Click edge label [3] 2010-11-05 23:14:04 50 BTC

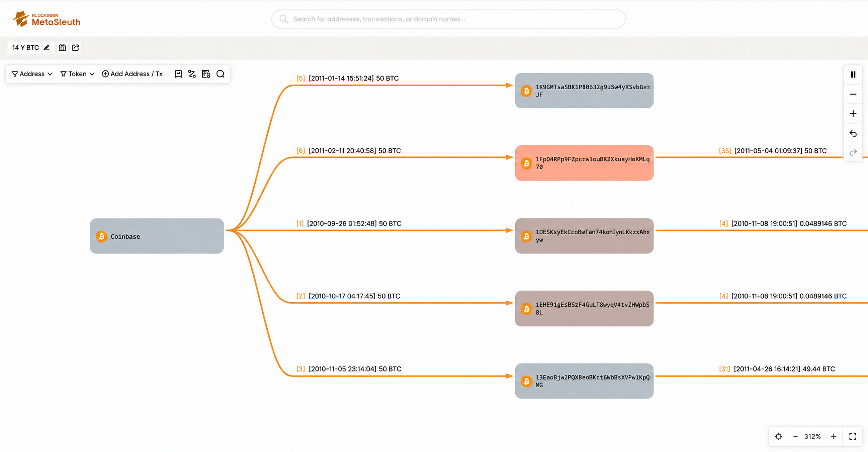(349, 369)
